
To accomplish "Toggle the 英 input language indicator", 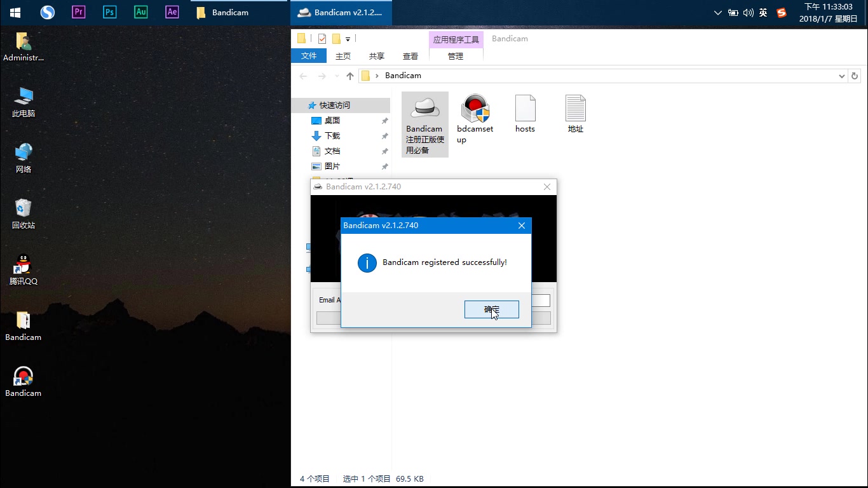I will [x=763, y=13].
